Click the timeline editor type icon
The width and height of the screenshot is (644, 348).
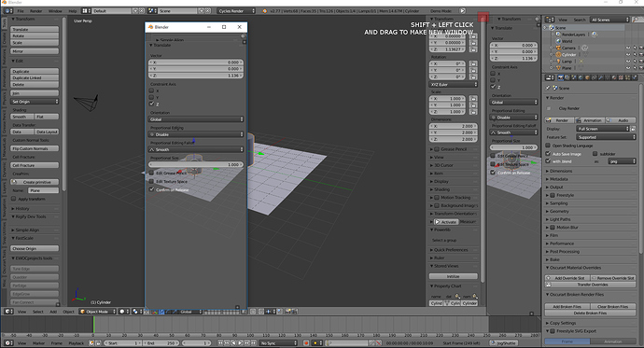(8, 342)
